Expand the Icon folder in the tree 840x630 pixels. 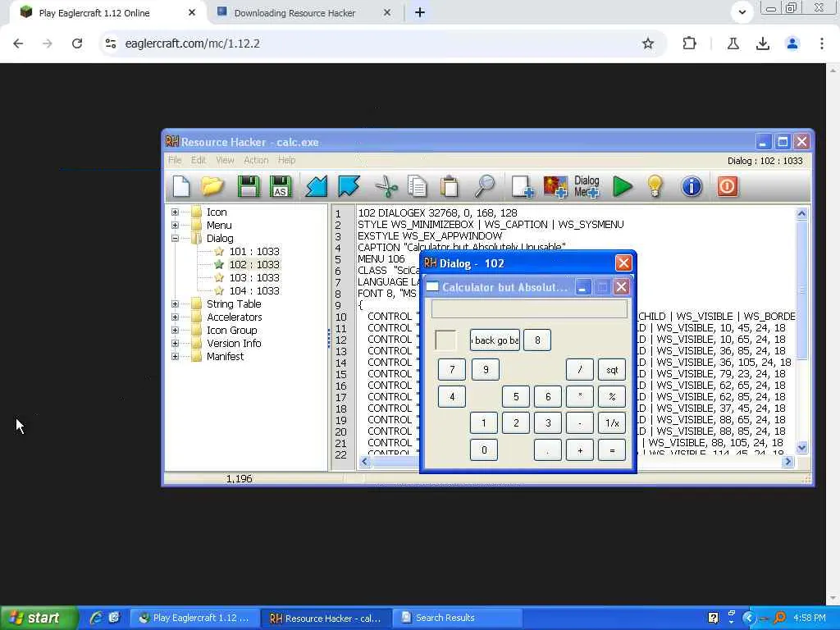[175, 212]
